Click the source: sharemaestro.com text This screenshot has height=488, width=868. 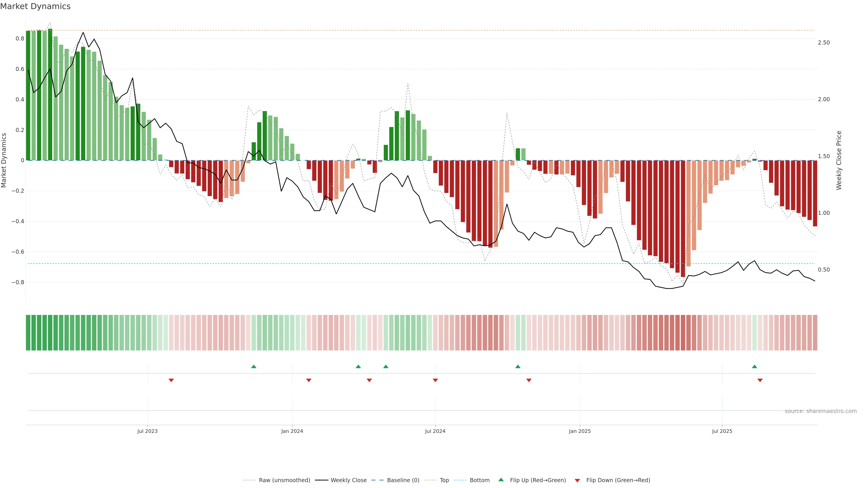tap(821, 411)
